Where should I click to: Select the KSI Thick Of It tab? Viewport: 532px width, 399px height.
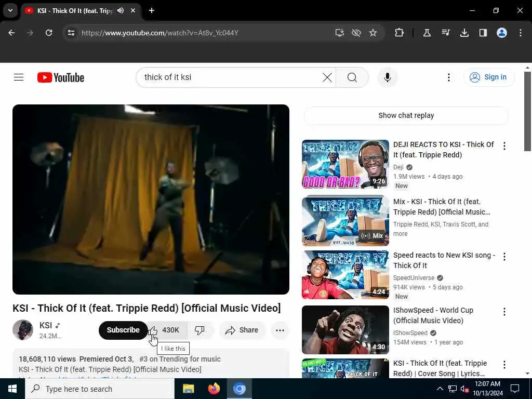coord(75,10)
